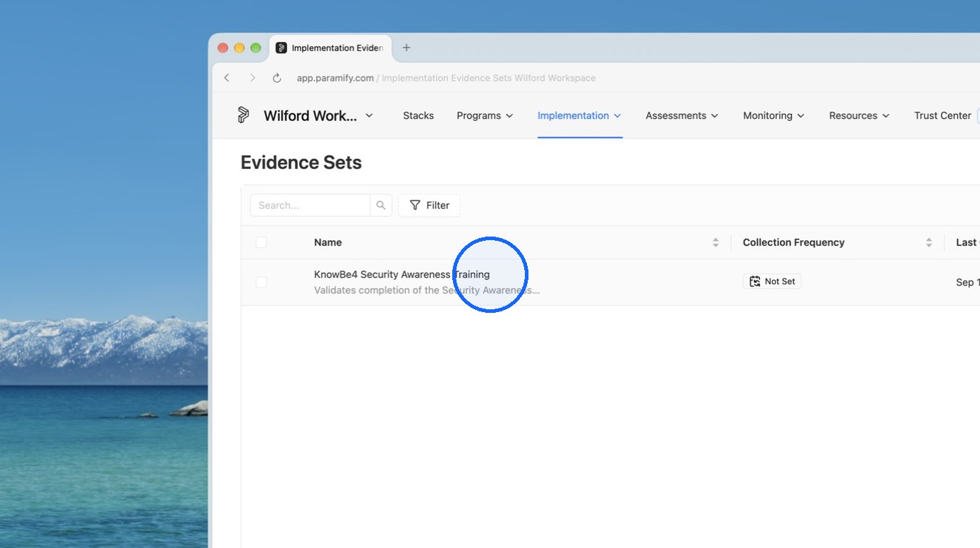The image size is (980, 548).
Task: Sort by Collection Frequency arrows
Action: tap(929, 242)
